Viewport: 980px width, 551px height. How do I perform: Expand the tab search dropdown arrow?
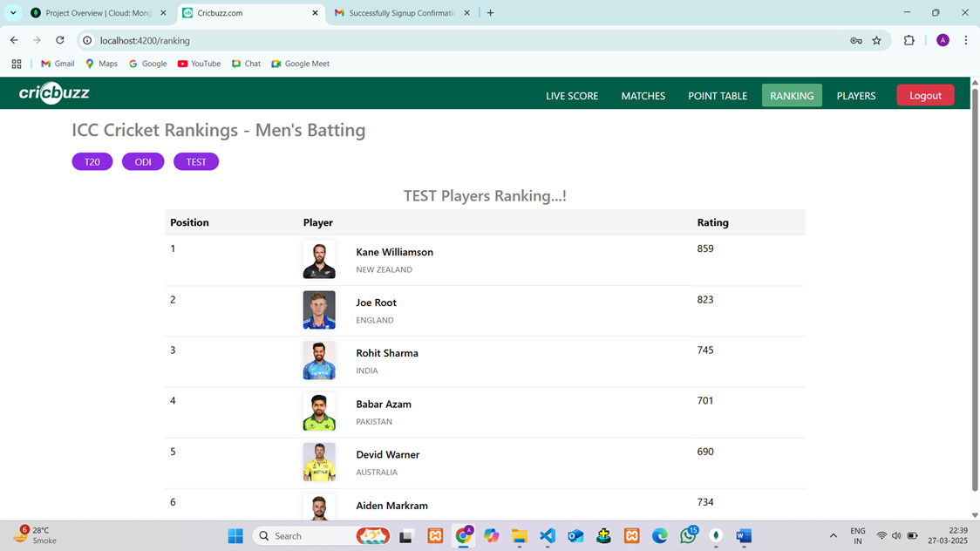(13, 13)
